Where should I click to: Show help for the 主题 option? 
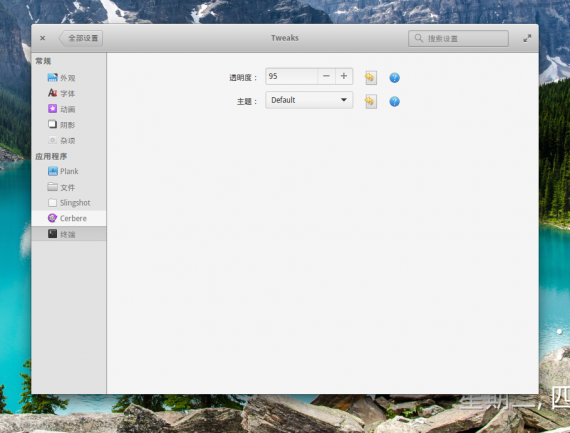point(394,101)
